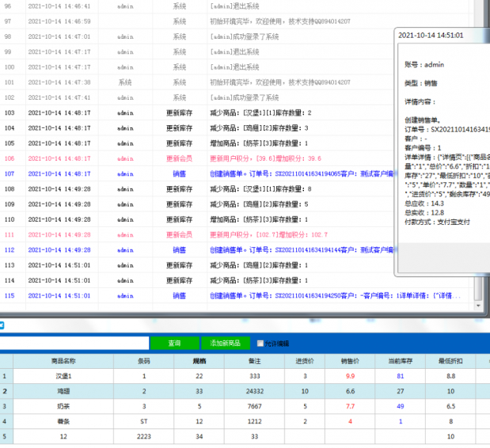Click 类型：销售 in detail popup
The image size is (490, 448).
pyautogui.click(x=420, y=83)
